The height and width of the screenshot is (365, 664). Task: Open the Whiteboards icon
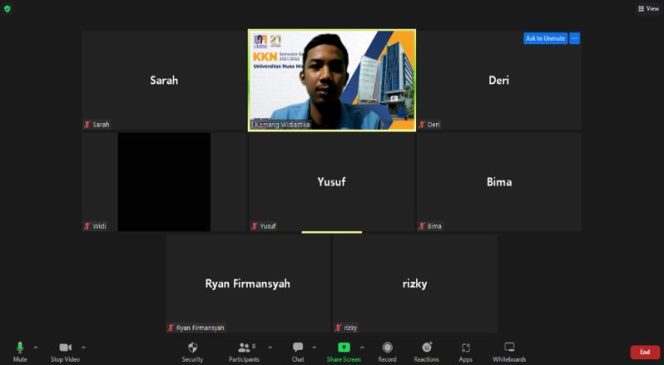(509, 348)
